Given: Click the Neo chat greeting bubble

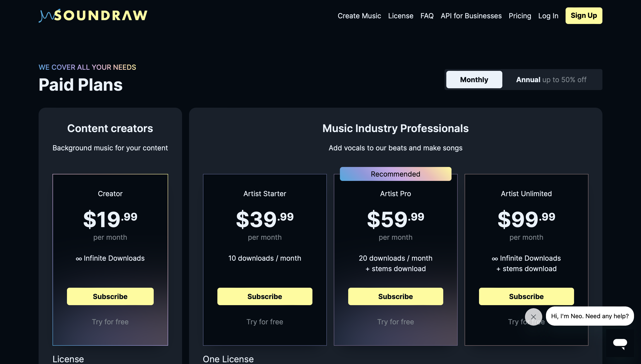Looking at the screenshot, I should pyautogui.click(x=590, y=316).
